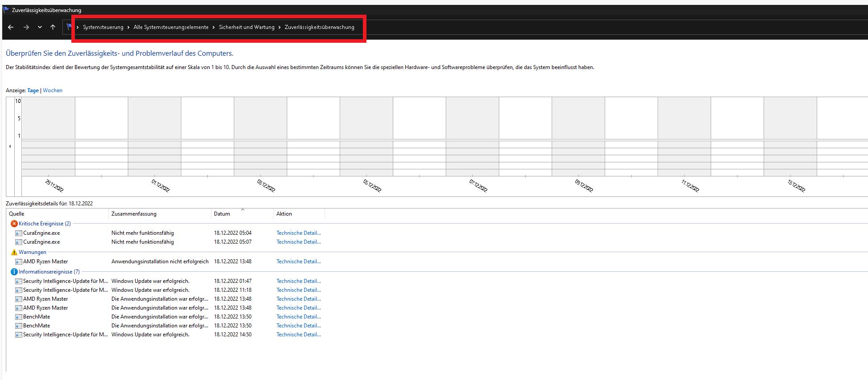868x380 pixels.
Task: Sort by the Datum column header
Action: click(242, 214)
